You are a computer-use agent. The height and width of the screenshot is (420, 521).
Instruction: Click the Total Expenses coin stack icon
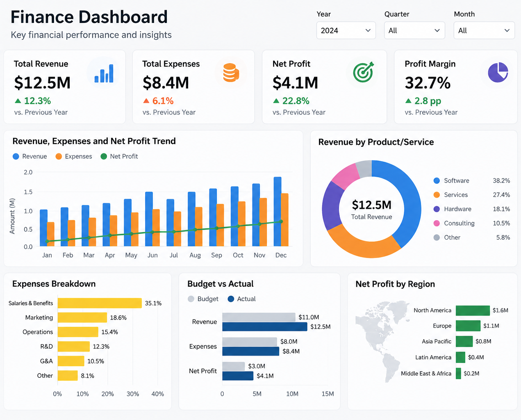pyautogui.click(x=231, y=73)
